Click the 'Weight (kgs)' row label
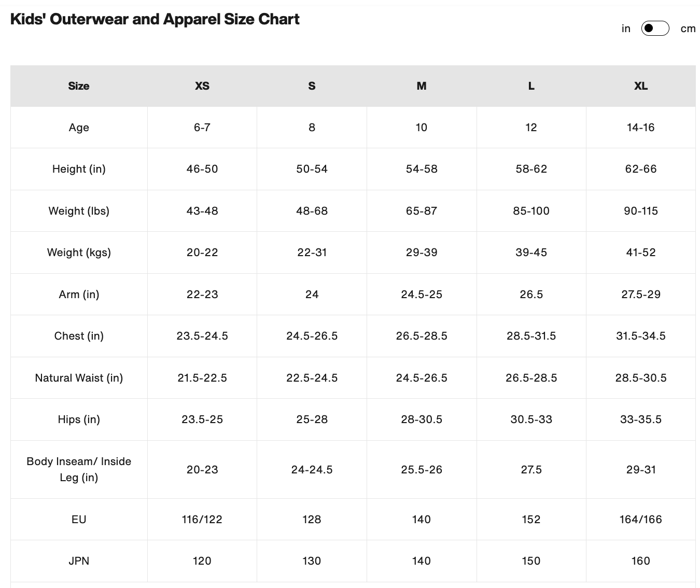The image size is (700, 588). [79, 253]
